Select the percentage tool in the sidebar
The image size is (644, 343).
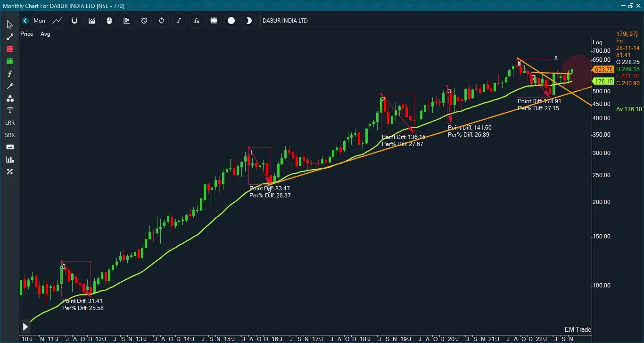[x=9, y=171]
